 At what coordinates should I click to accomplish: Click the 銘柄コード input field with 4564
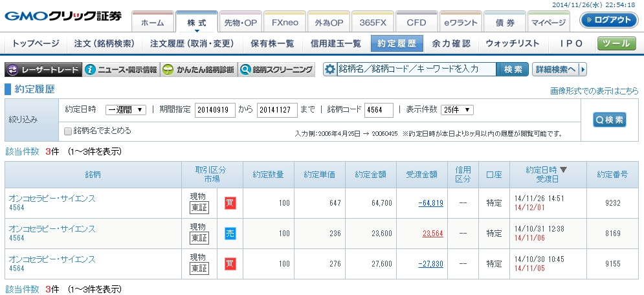(x=378, y=110)
